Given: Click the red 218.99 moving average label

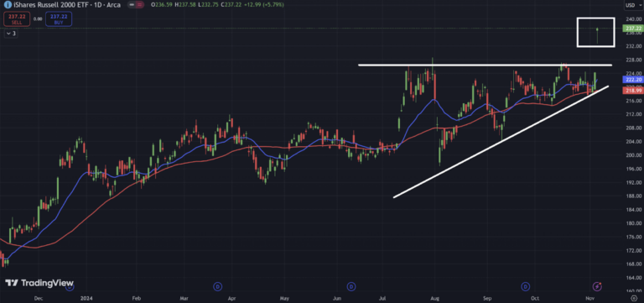Looking at the screenshot, I should pos(632,90).
